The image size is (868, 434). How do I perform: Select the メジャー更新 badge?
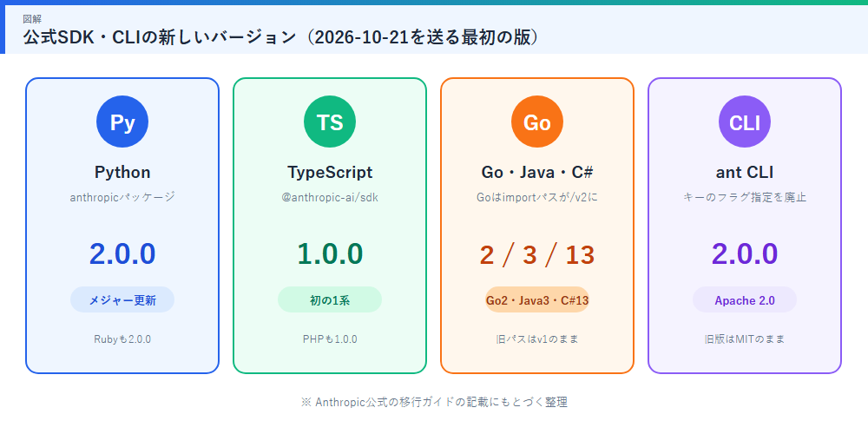[x=122, y=300]
